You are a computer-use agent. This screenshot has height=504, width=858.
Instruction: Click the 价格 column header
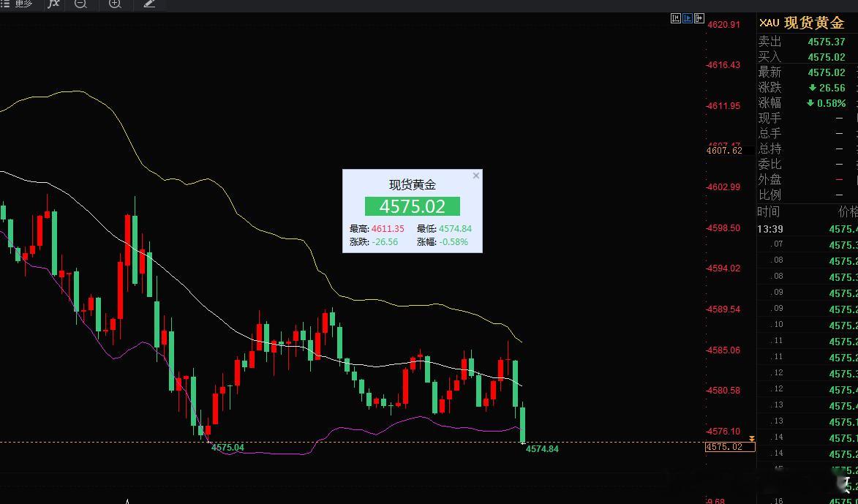click(848, 212)
